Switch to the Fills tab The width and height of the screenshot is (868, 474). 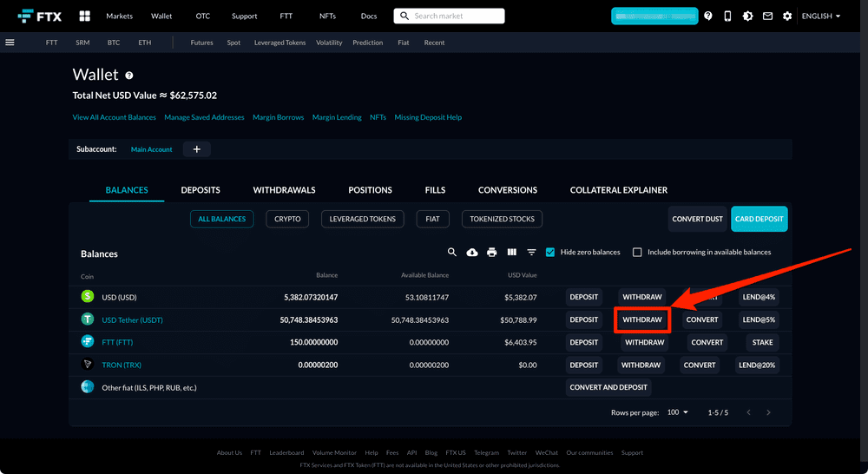[x=435, y=190]
